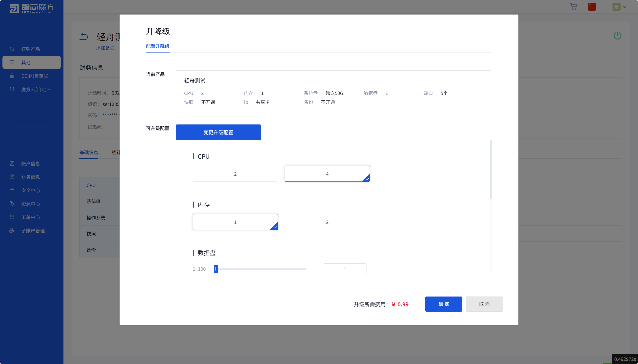Click the 账户信息 sidebar icon
638x364 pixels.
pyautogui.click(x=12, y=163)
